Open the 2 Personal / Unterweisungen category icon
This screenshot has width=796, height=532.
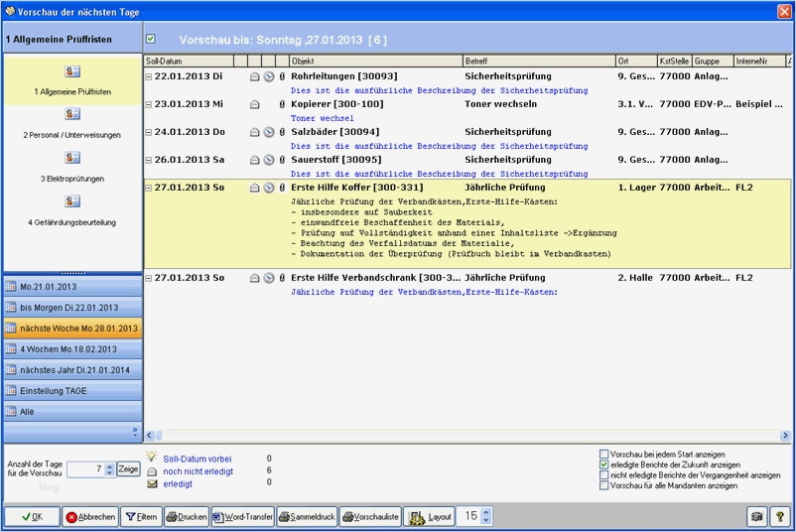click(71, 114)
